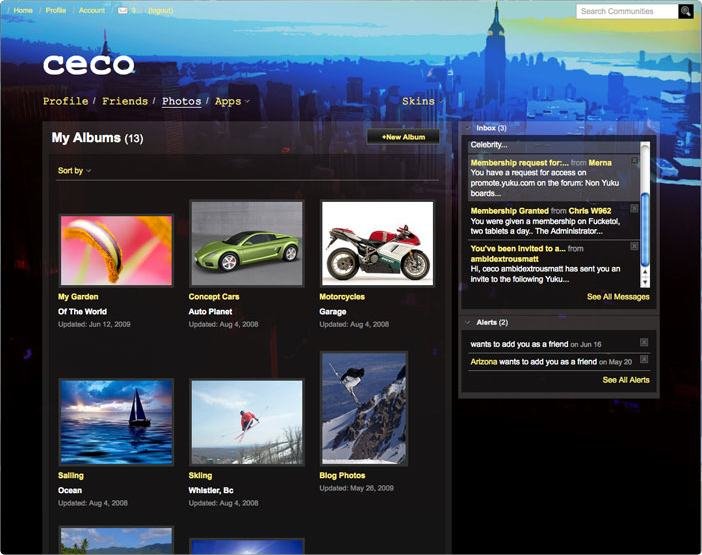Click the Celebrity... inbox row

pyautogui.click(x=554, y=145)
